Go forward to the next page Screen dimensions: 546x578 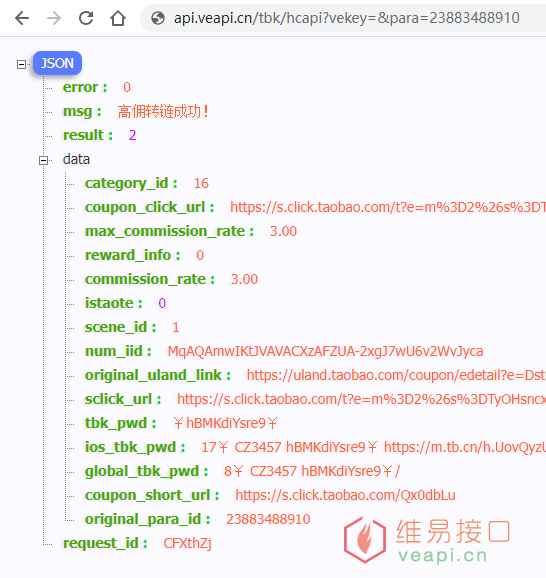(x=54, y=18)
